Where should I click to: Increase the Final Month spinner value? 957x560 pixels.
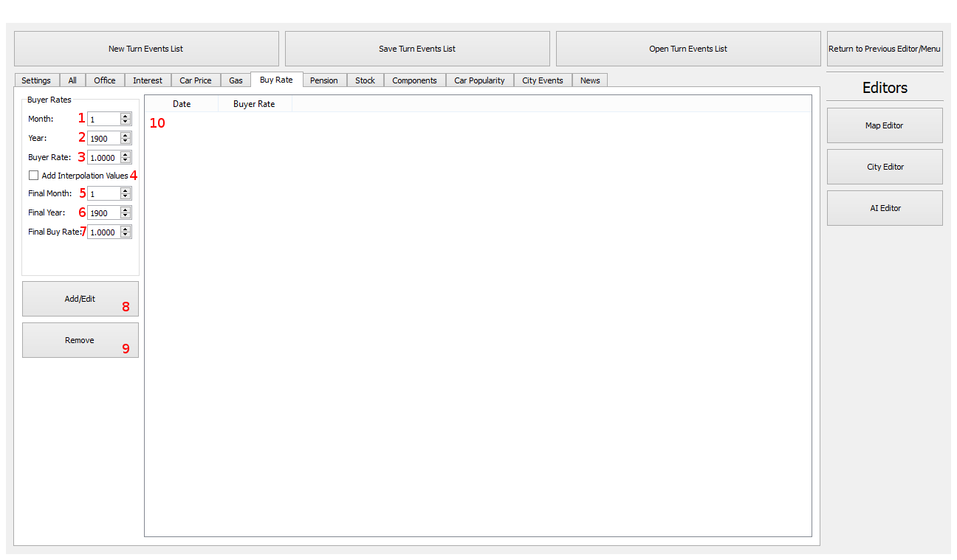(126, 190)
